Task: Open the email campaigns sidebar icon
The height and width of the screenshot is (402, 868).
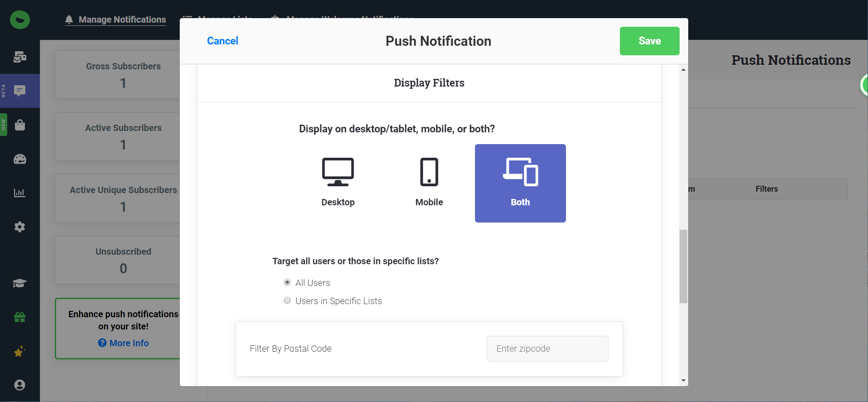Action: pos(20,57)
